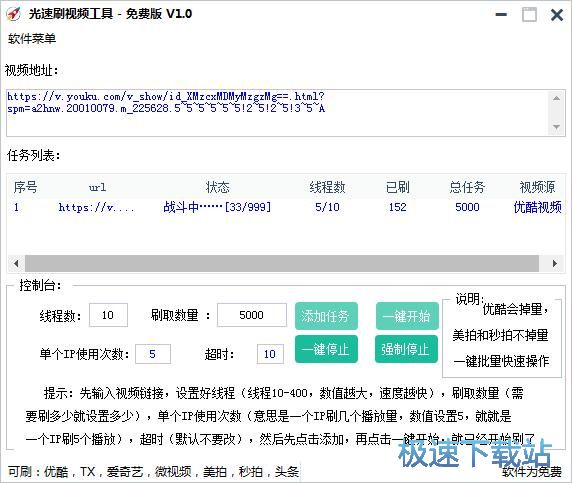Click the task list left scroll arrow

[16, 263]
